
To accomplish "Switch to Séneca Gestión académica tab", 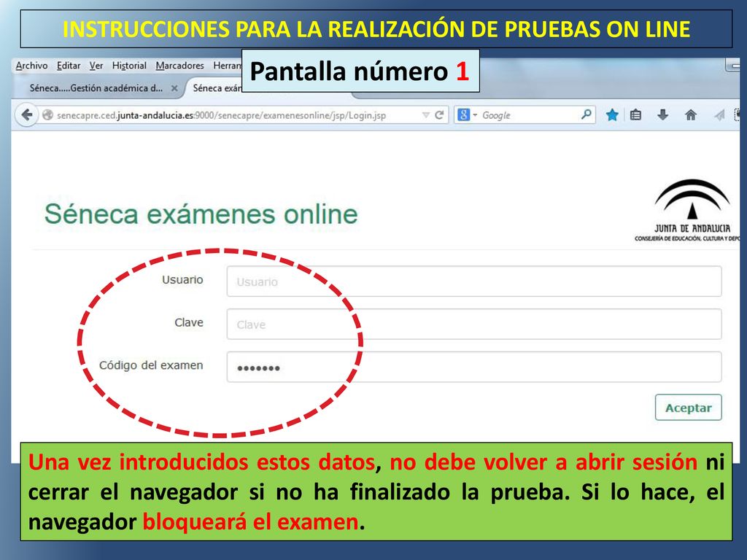I will (96, 88).
